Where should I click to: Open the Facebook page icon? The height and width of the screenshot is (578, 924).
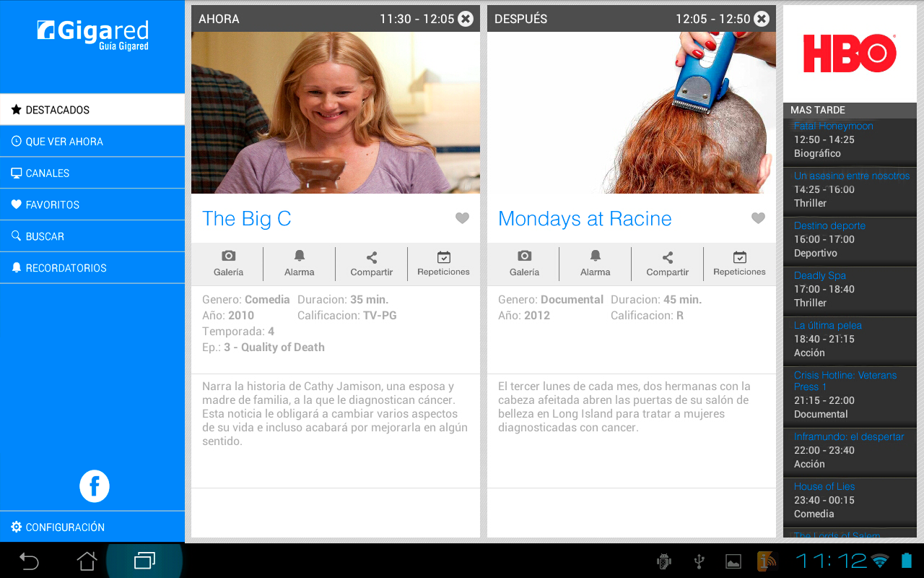pyautogui.click(x=95, y=486)
